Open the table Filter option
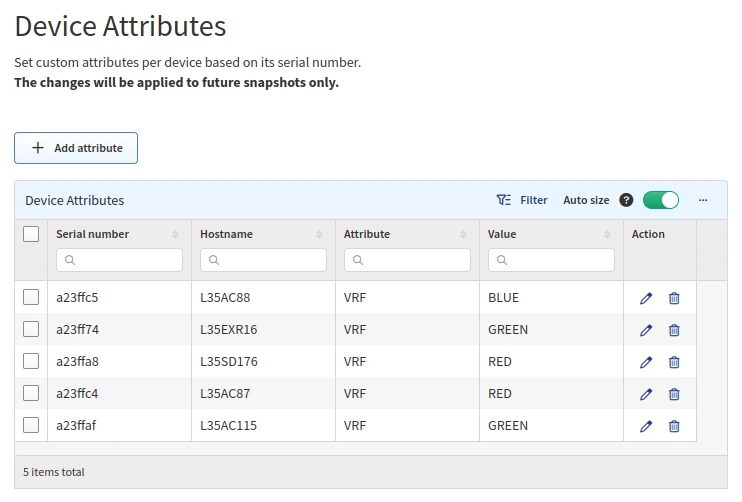742x502 pixels. point(522,200)
